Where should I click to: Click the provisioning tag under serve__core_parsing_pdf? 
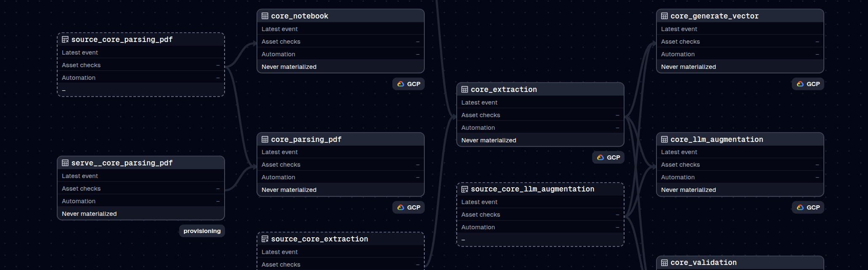point(202,231)
